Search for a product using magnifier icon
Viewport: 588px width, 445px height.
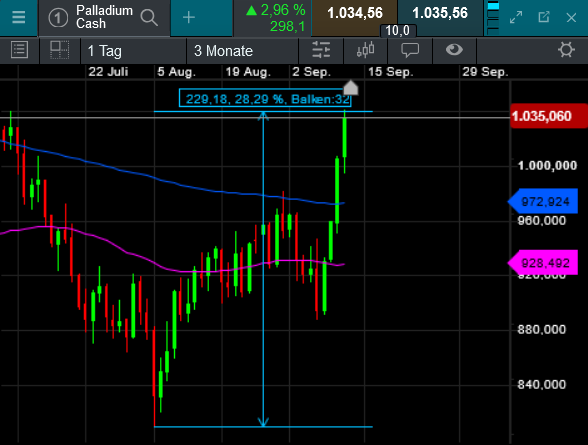(x=149, y=17)
